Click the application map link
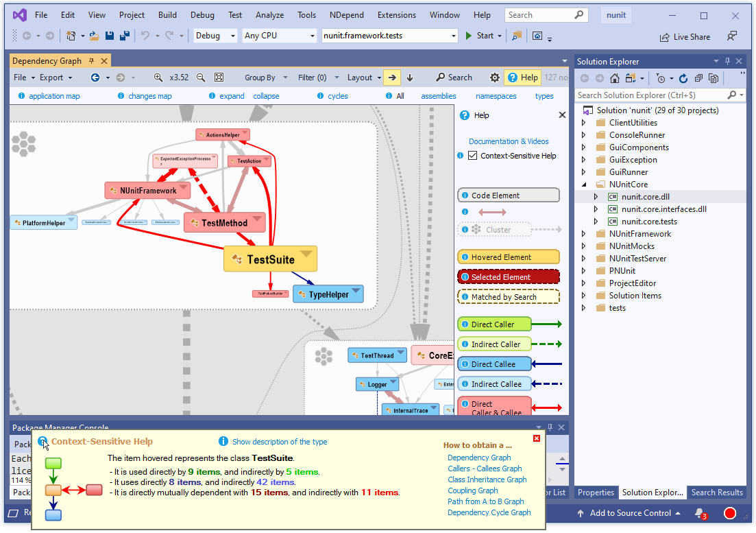The height and width of the screenshot is (533, 756). tap(54, 96)
